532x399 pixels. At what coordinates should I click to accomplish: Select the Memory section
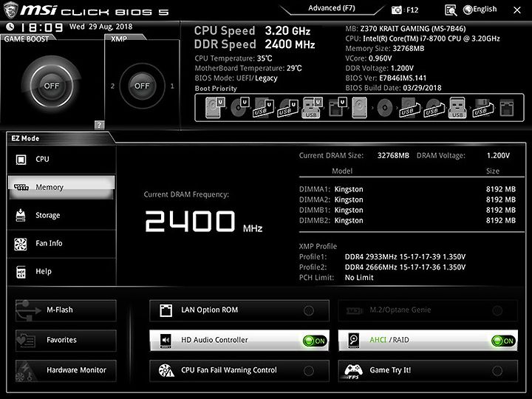click(61, 187)
